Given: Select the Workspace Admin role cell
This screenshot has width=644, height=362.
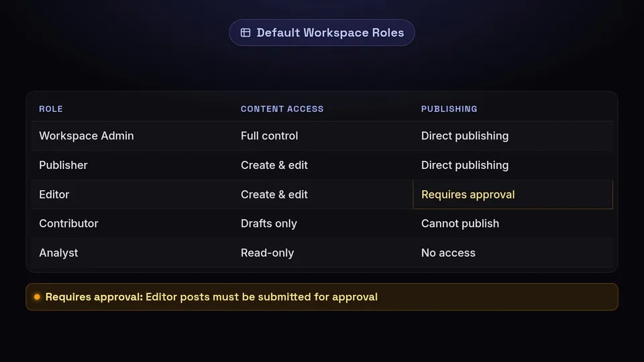Looking at the screenshot, I should click(x=87, y=136).
